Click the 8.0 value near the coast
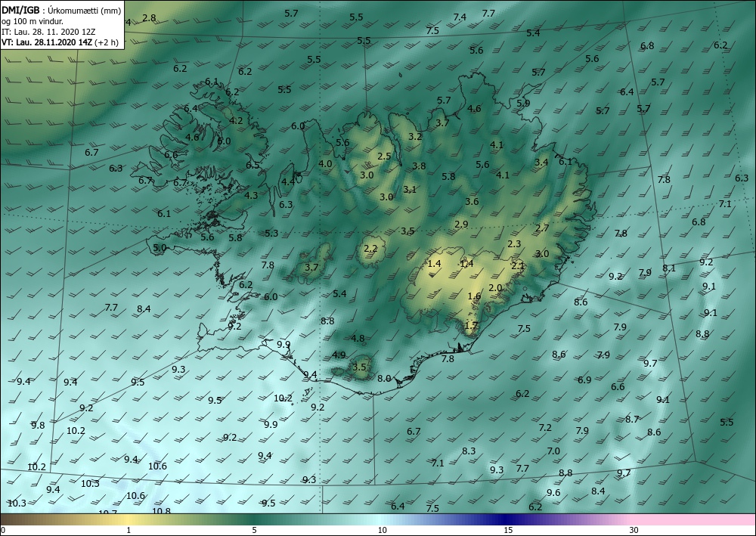Viewport: 756px width, 536px height. click(384, 379)
